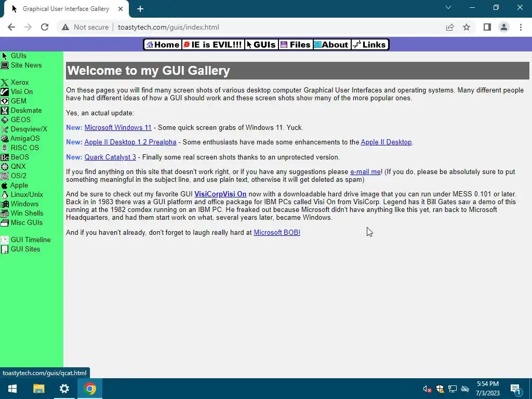This screenshot has height=399, width=532.
Task: Open the About top navigation button
Action: coord(331,45)
